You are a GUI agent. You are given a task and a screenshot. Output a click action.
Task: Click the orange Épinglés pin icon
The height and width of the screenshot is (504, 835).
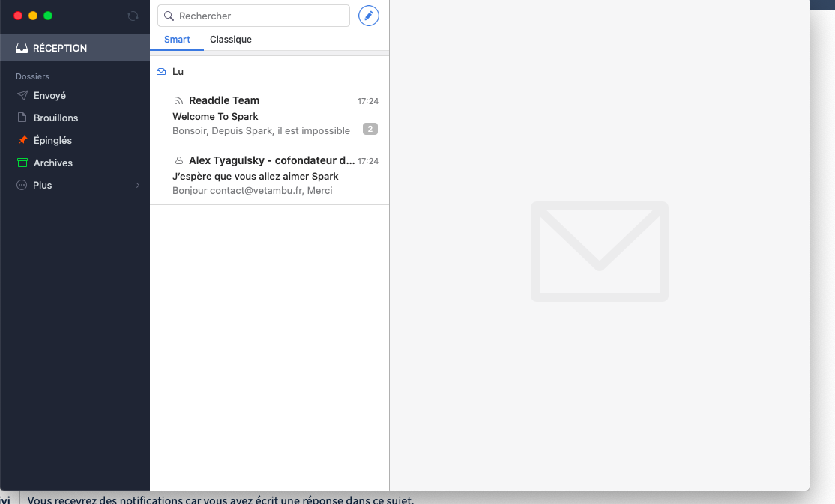[22, 140]
